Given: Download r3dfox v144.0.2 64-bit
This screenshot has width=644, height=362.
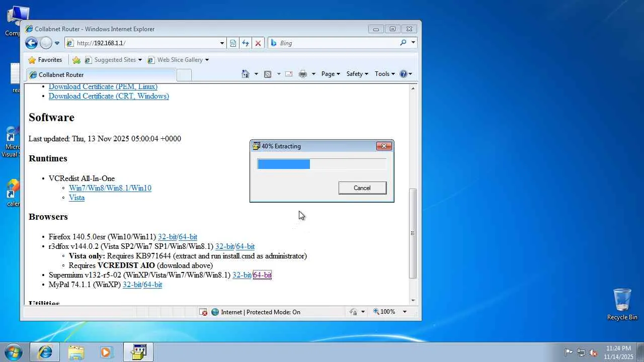Looking at the screenshot, I should coord(246,246).
